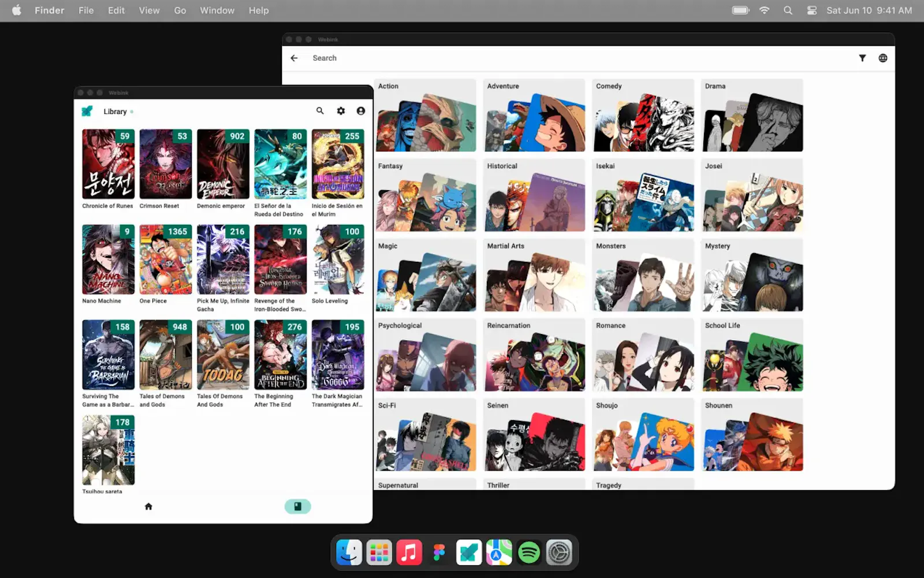Open the Action genre card

point(426,115)
